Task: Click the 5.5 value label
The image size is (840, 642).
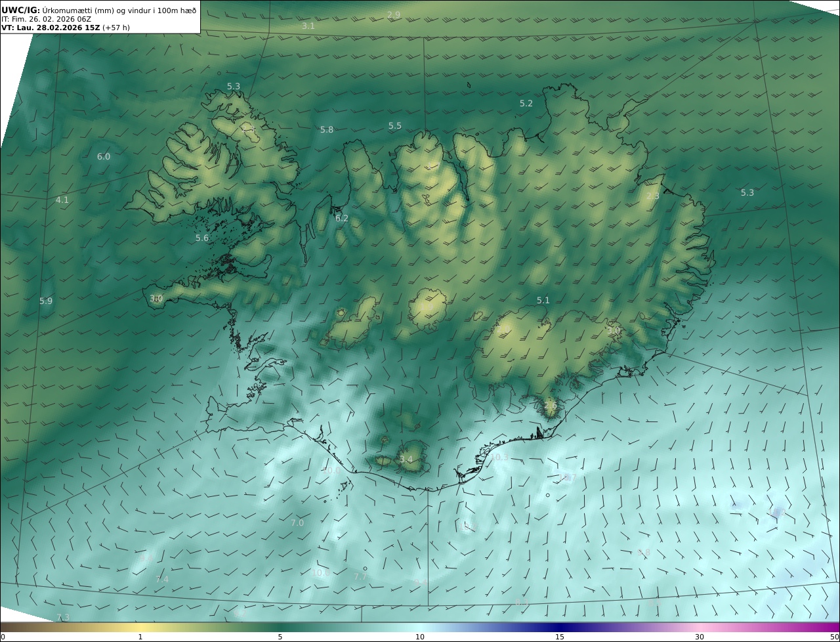Action: 395,126
